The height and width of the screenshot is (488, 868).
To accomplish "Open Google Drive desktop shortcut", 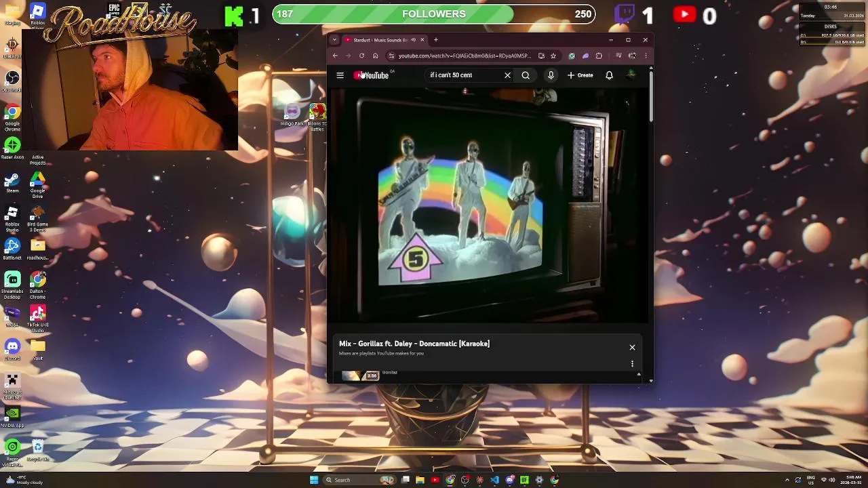I will 37,184.
